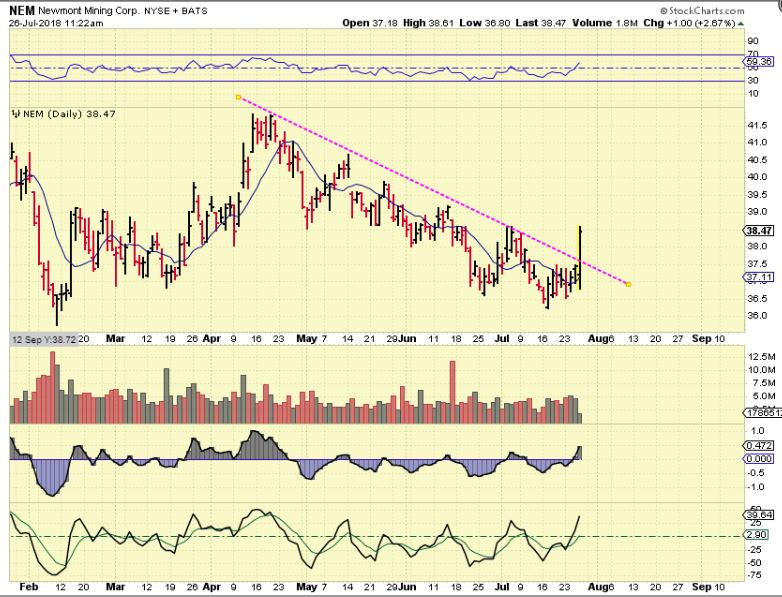
Task: Click the 39.0 price axis label
Action: point(757,211)
